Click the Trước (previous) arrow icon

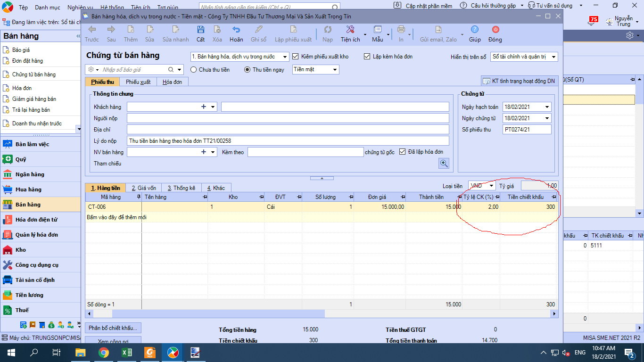point(92,29)
